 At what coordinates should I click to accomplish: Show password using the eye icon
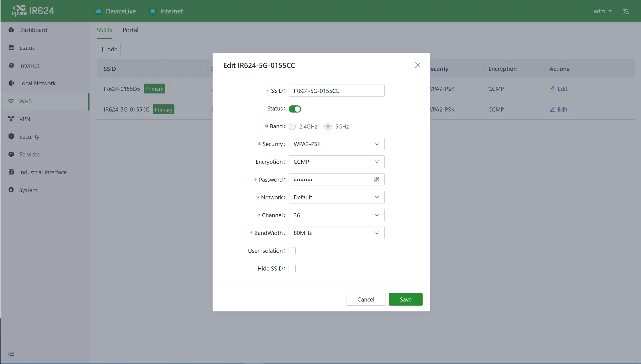click(x=377, y=180)
